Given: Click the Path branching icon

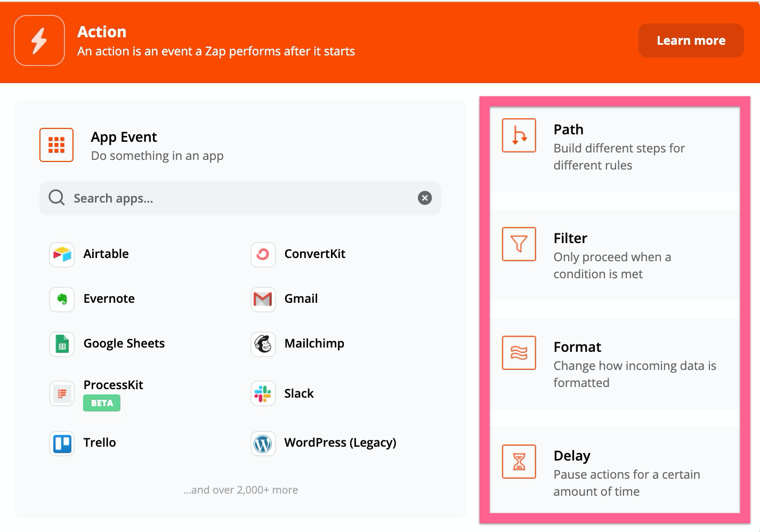Looking at the screenshot, I should 519,135.
